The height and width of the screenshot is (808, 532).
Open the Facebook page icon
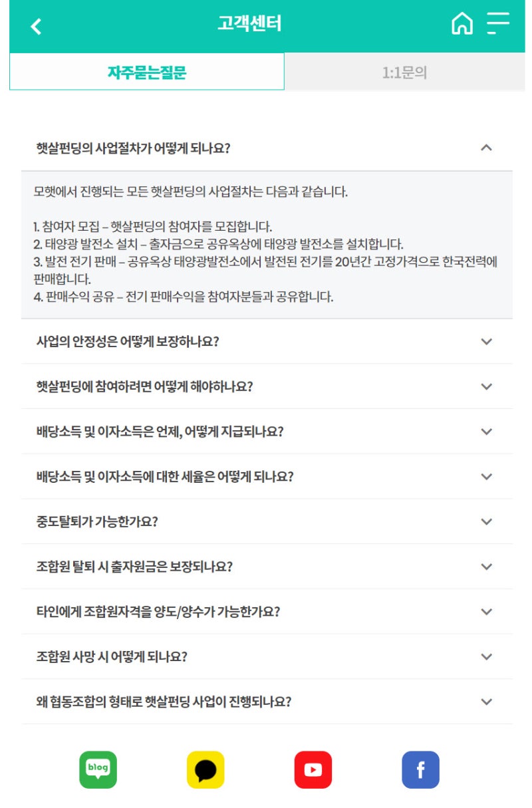(x=420, y=769)
